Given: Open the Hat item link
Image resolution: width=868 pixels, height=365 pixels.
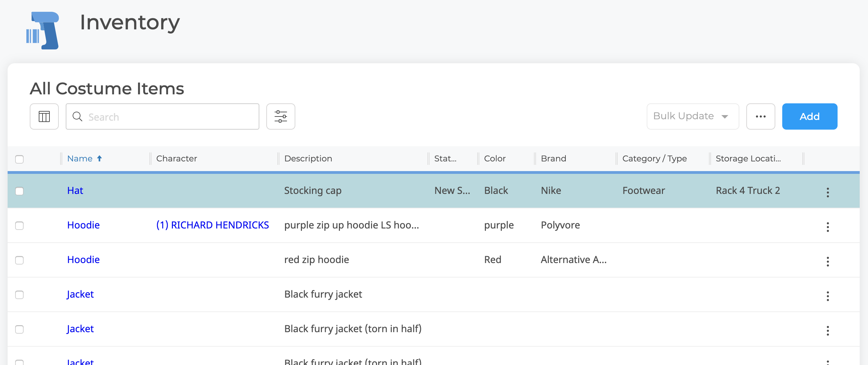Looking at the screenshot, I should pos(75,190).
